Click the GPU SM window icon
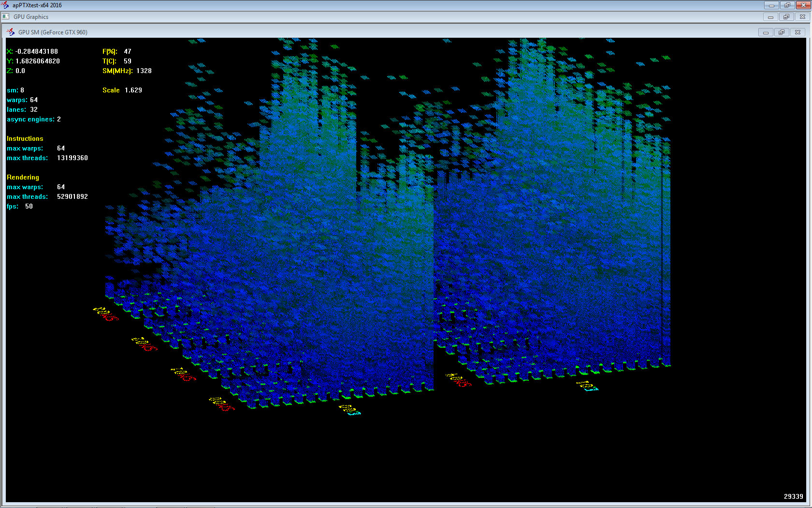 [x=11, y=32]
